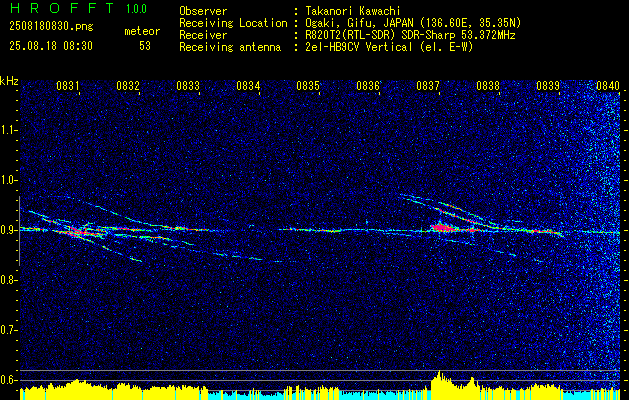
Task: Click the observer name Takanori Kawachi
Action: tap(351, 11)
